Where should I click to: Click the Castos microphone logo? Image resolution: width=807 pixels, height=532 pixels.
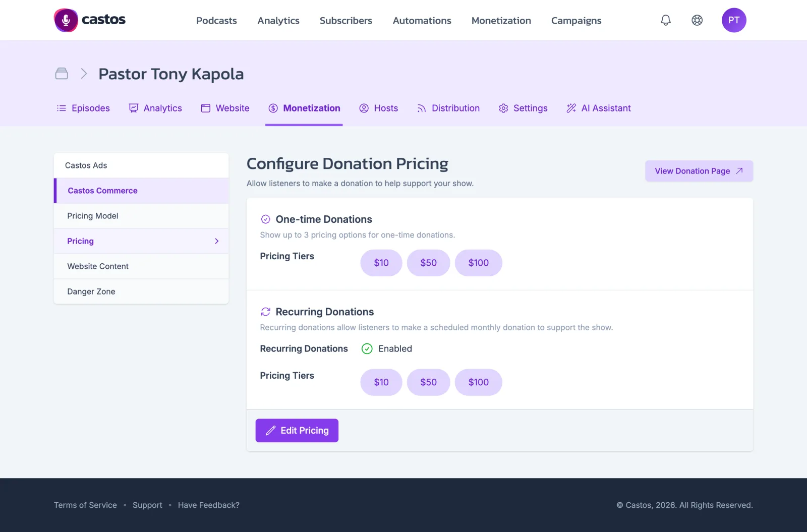tap(66, 20)
